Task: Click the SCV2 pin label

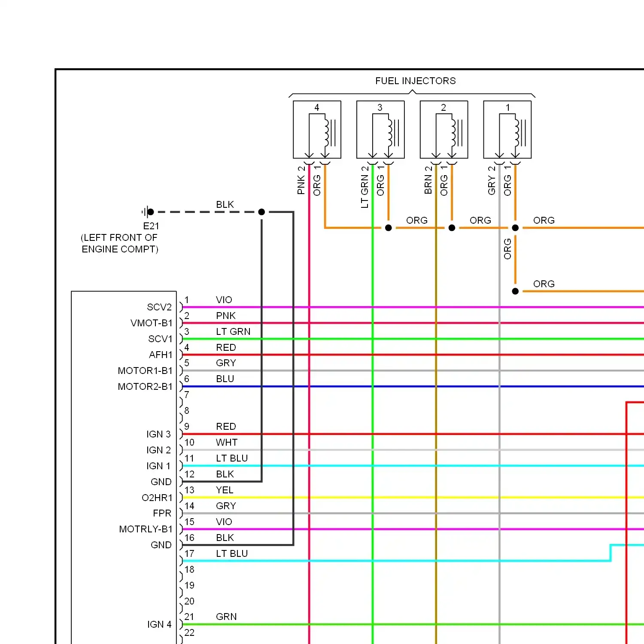Action: (x=159, y=307)
